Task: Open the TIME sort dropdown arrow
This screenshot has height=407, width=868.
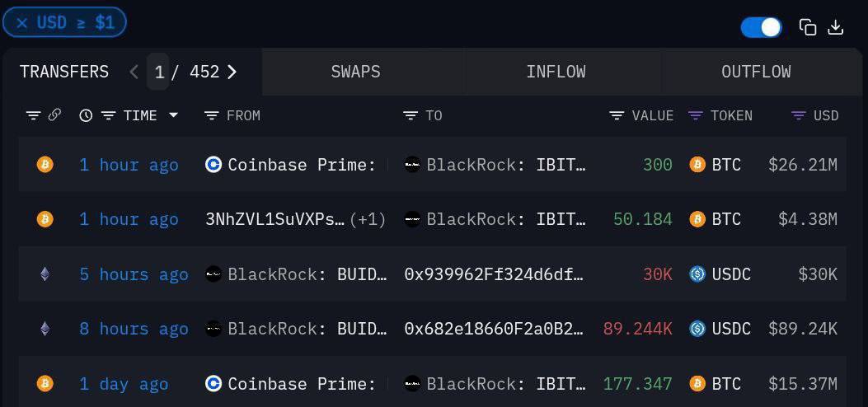Action: click(173, 115)
